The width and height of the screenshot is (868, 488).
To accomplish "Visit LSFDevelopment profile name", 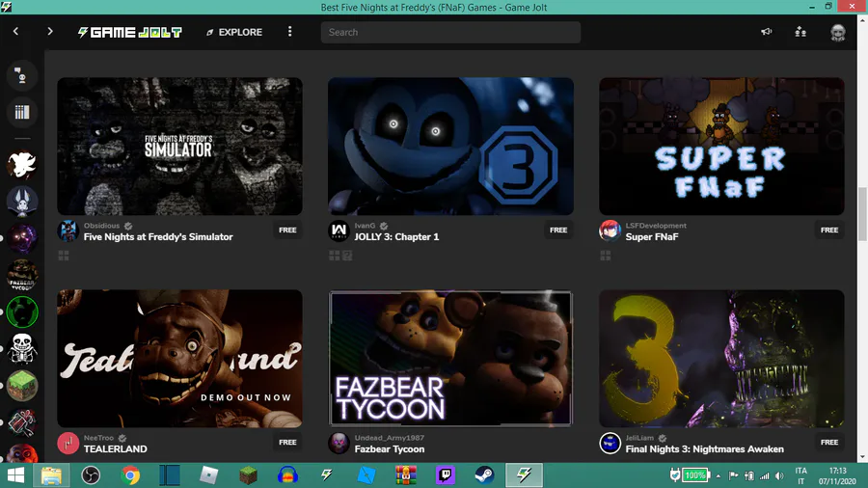I will 656,226.
